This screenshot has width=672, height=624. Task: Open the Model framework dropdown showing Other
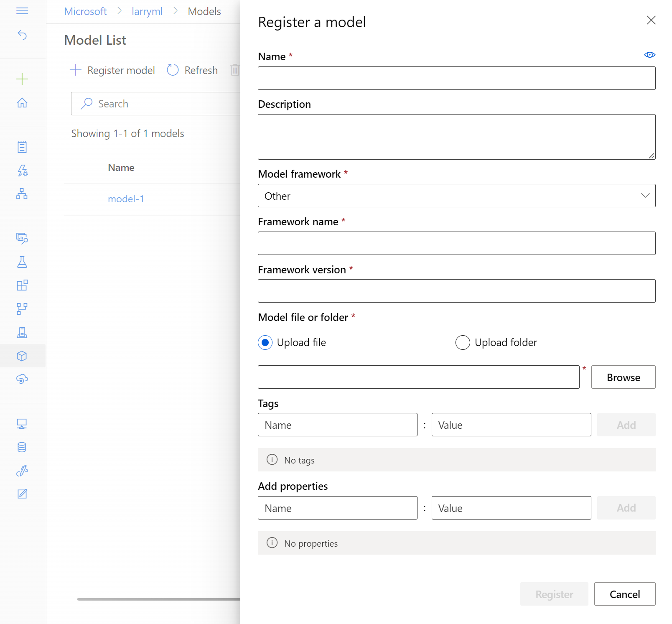[x=456, y=196]
